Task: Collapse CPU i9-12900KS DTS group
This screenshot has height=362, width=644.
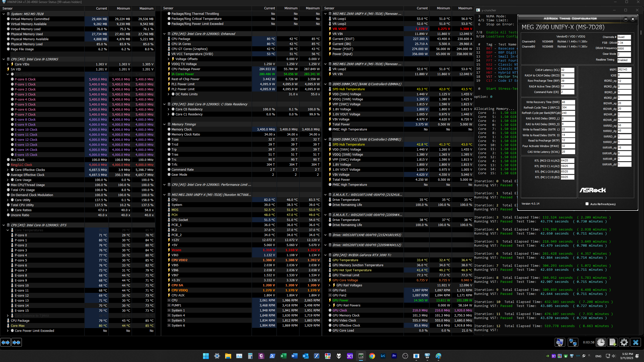Action: click(x=4, y=225)
